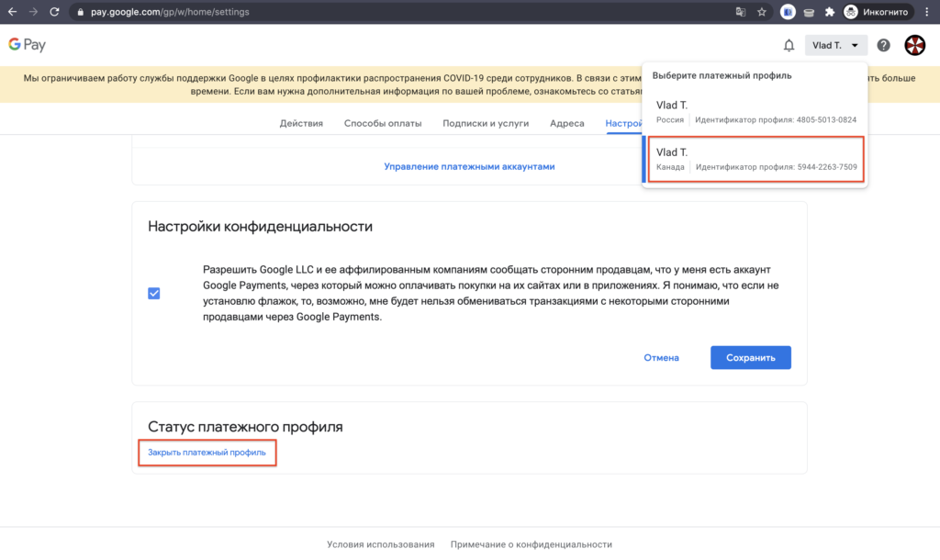
Task: Uncheck the Google Payments sharing permission checkbox
Action: [153, 293]
